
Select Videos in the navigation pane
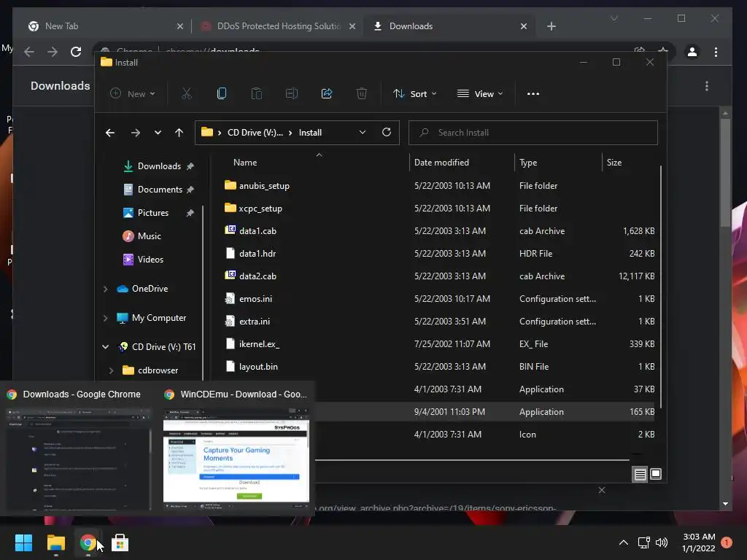pos(150,260)
